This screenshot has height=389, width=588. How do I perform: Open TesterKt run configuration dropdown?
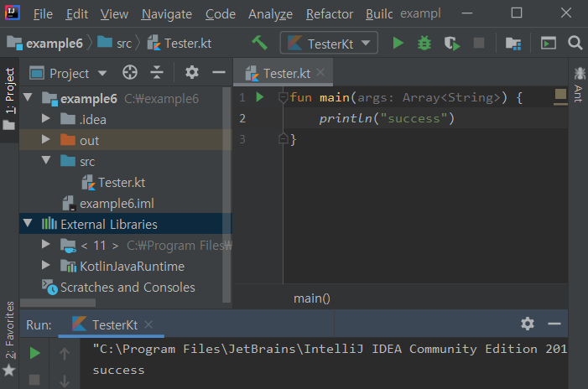click(x=329, y=44)
